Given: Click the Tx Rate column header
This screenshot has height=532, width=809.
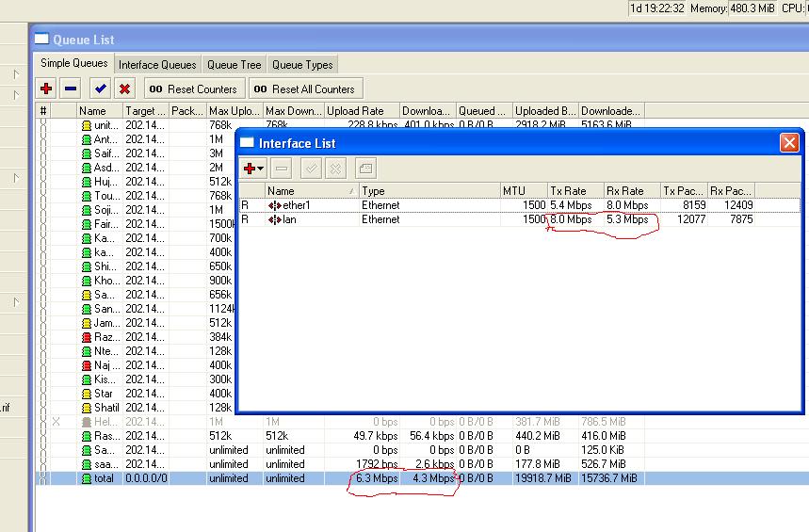Looking at the screenshot, I should point(575,191).
